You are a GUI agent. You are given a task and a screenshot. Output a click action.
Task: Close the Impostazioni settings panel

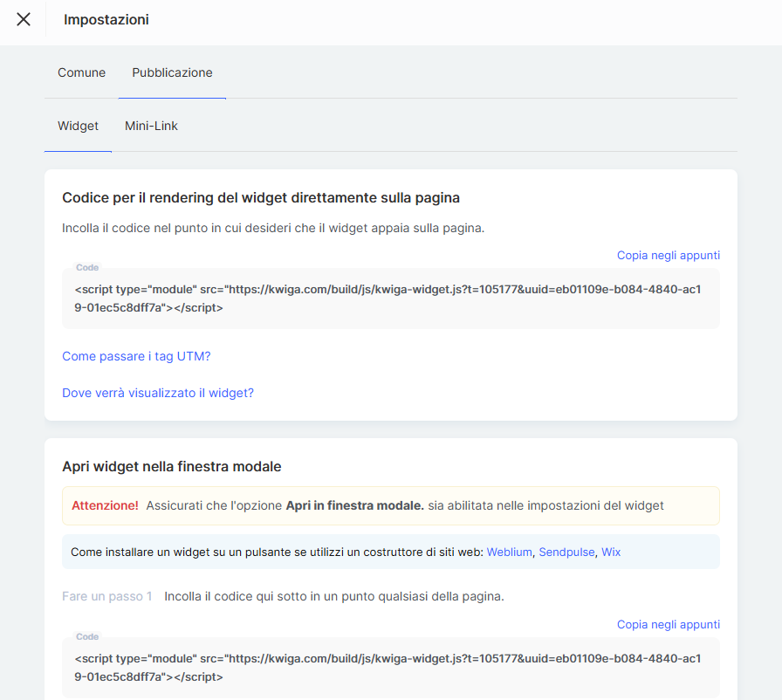pyautogui.click(x=24, y=19)
